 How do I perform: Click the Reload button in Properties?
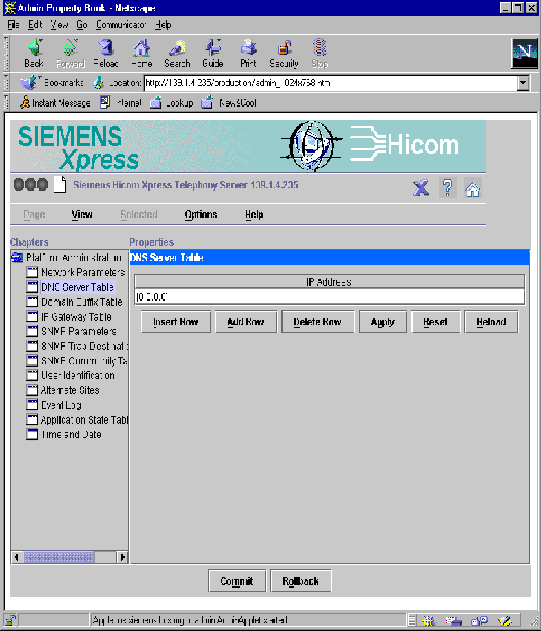pos(491,322)
